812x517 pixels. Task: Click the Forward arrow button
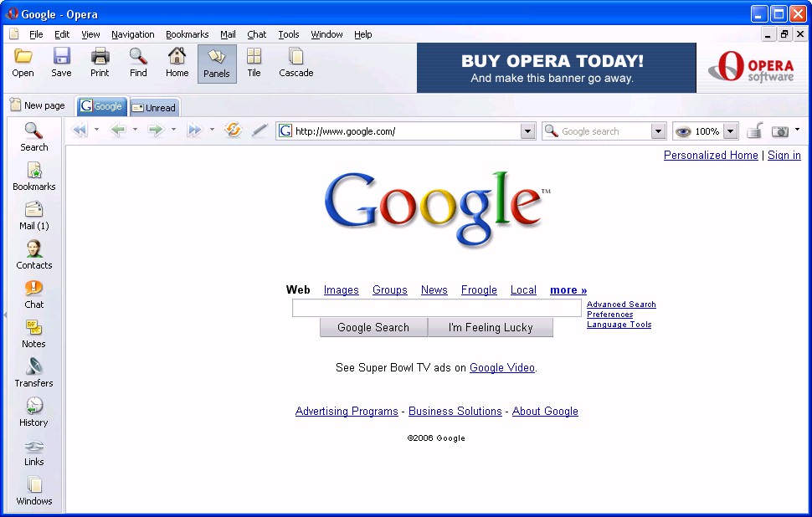coord(156,130)
